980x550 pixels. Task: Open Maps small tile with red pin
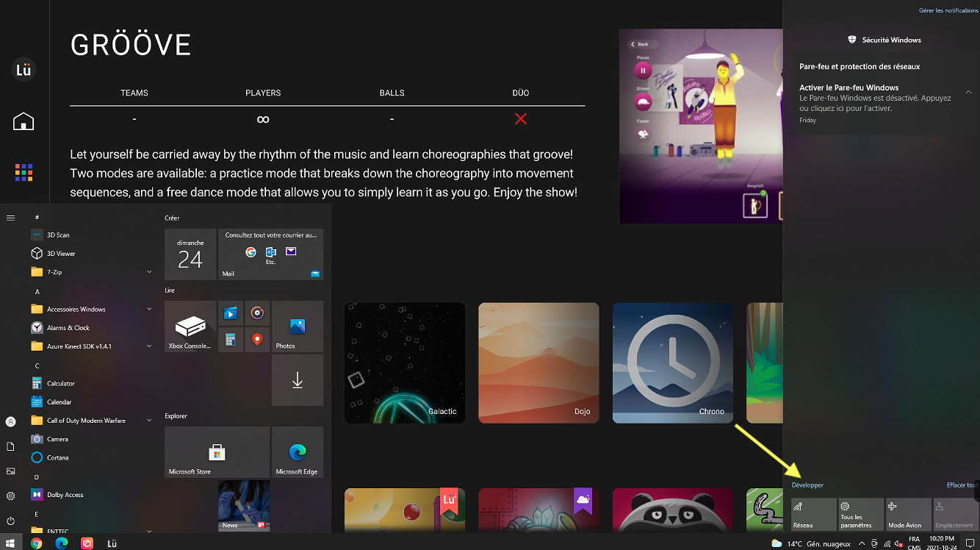coord(257,340)
